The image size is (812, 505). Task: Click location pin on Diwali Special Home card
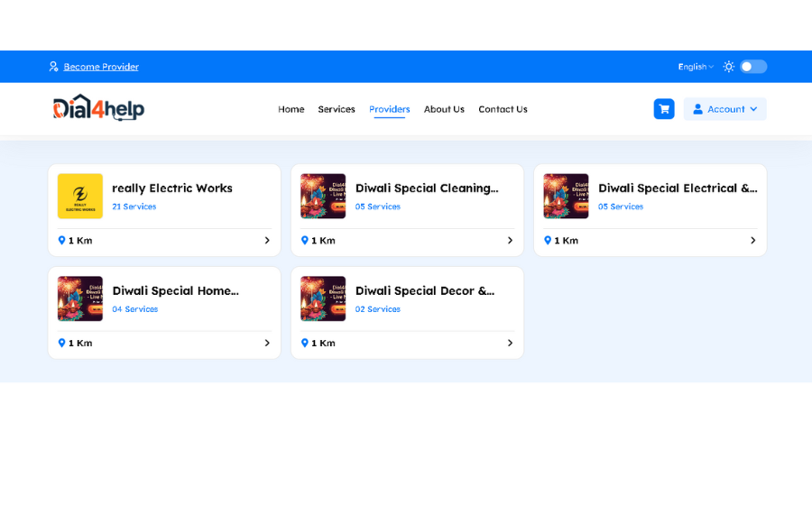[x=62, y=344]
